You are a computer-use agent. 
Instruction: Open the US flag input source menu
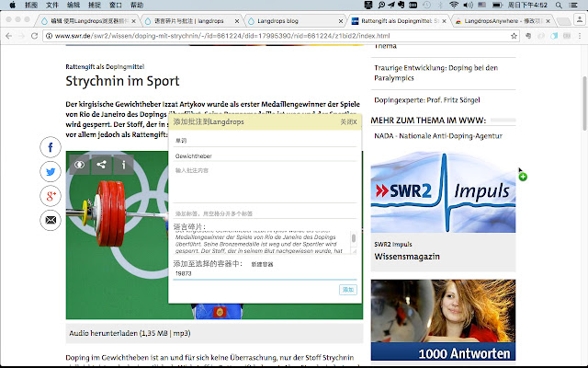481,5
